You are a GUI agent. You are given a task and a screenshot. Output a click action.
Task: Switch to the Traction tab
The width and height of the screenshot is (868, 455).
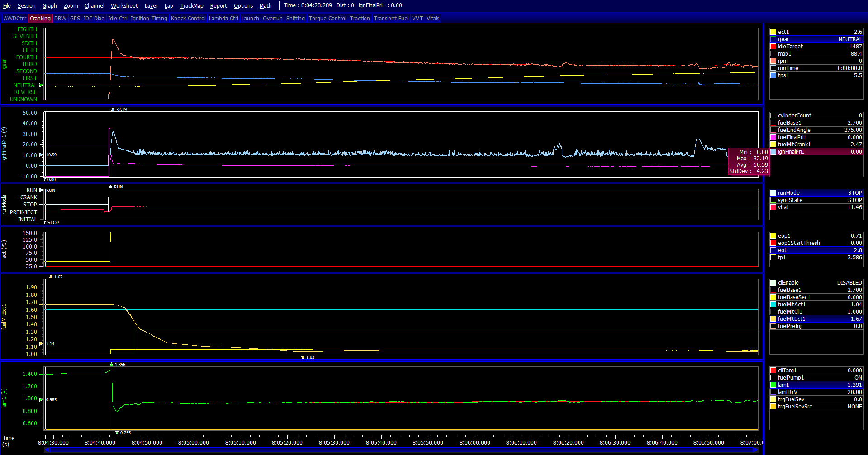click(x=360, y=19)
